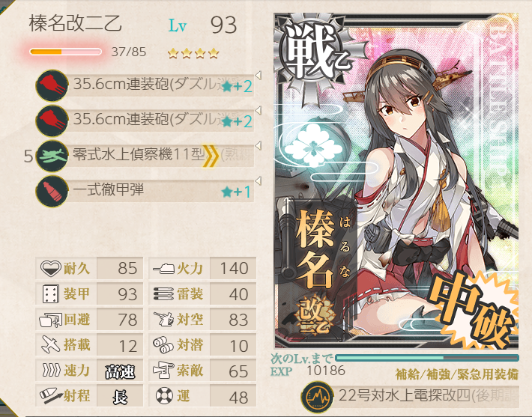Click the EXP progress bar to next level
Screen dimensions: 532x417
[x=427, y=358]
